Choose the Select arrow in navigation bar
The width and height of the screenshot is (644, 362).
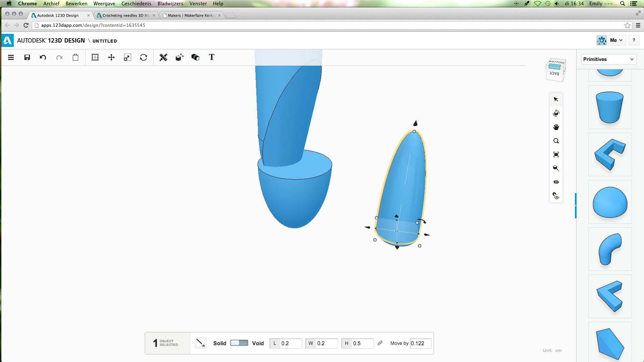[x=556, y=100]
